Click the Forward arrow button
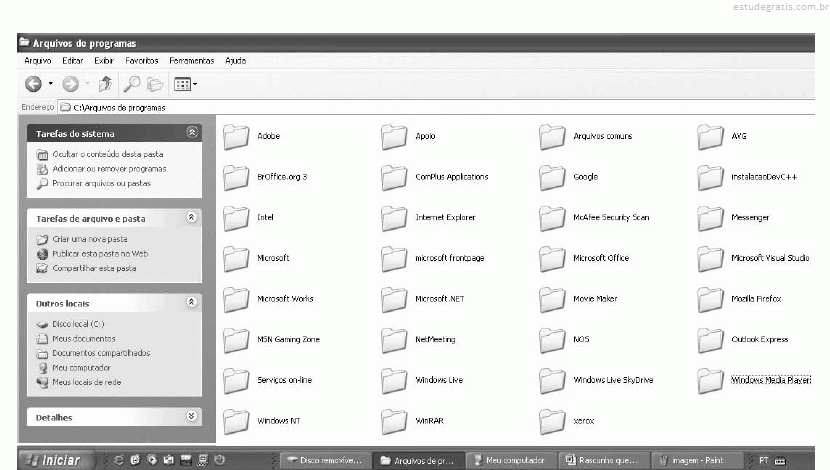The width and height of the screenshot is (830, 470). pyautogui.click(x=70, y=84)
